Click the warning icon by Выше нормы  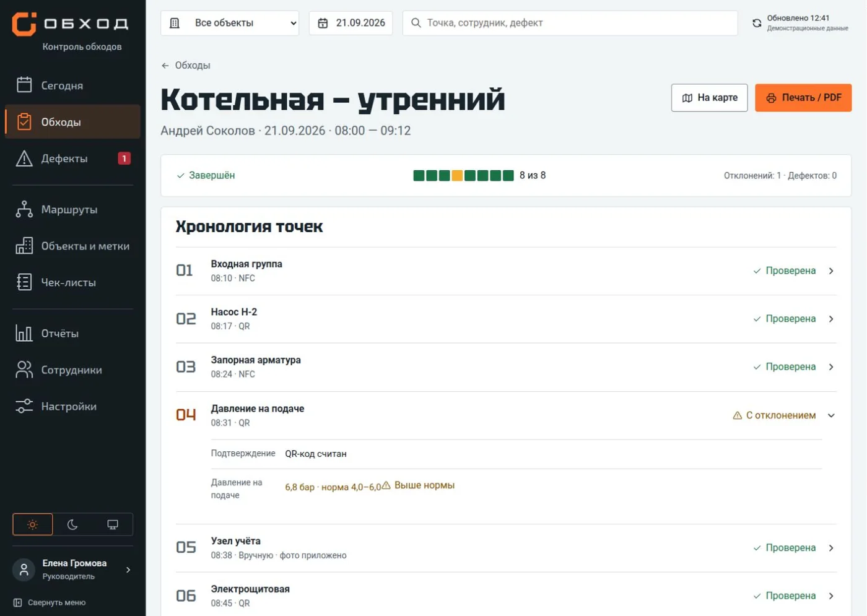pos(386,485)
